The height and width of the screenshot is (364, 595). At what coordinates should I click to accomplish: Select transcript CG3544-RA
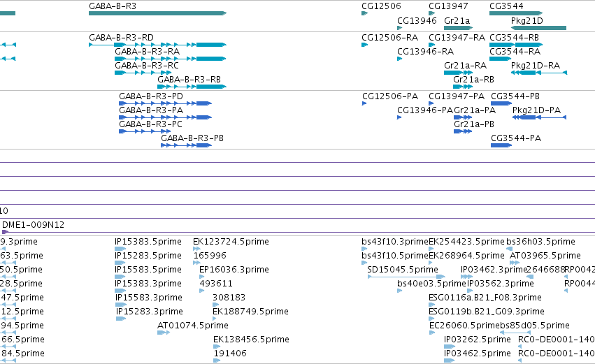click(501, 59)
